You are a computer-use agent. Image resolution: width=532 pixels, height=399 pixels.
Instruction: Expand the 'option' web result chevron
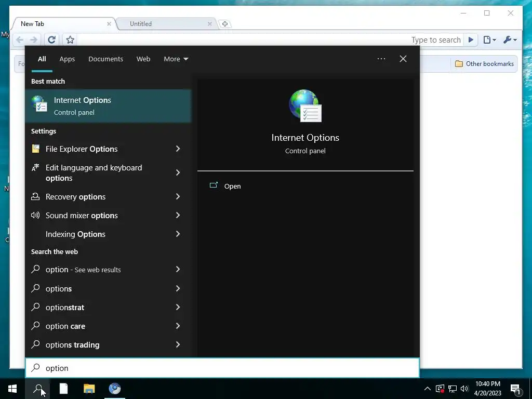(178, 269)
